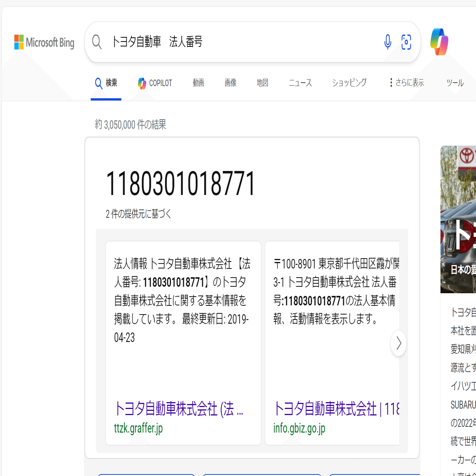Click inside the search query field

[x=228, y=42]
